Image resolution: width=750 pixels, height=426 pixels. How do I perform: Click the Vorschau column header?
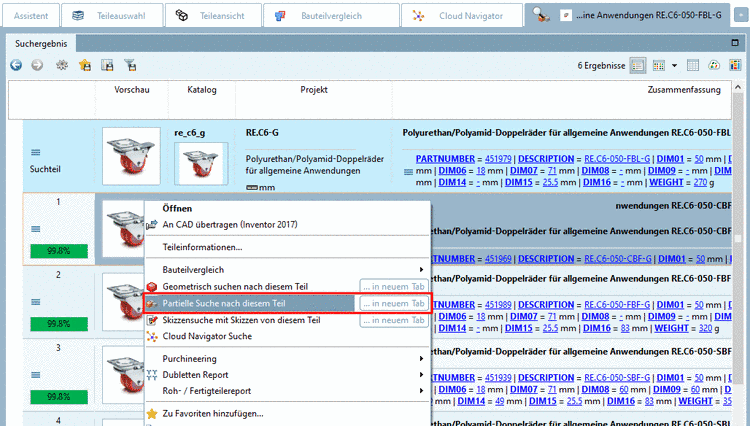tap(132, 90)
